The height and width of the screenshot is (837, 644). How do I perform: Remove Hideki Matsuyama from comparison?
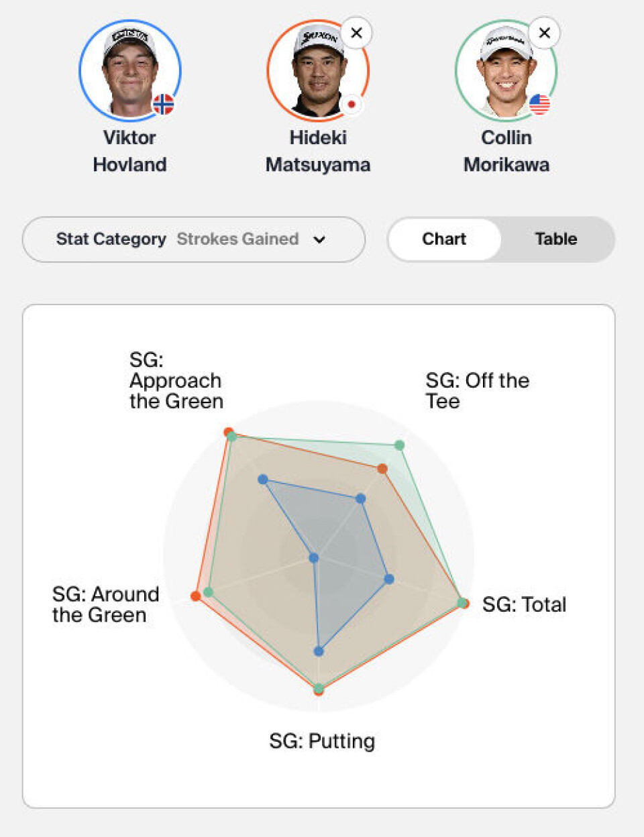click(x=356, y=33)
